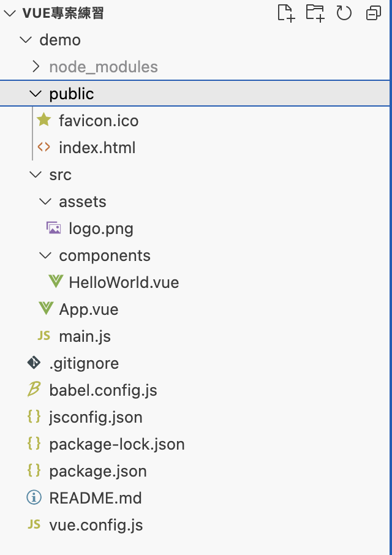Collapse the assets folder
Screen dimensions: 392x555
(x=45, y=202)
